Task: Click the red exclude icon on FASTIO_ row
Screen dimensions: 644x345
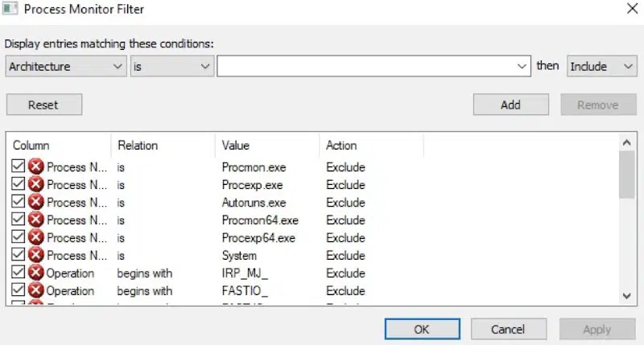Action: pyautogui.click(x=36, y=291)
